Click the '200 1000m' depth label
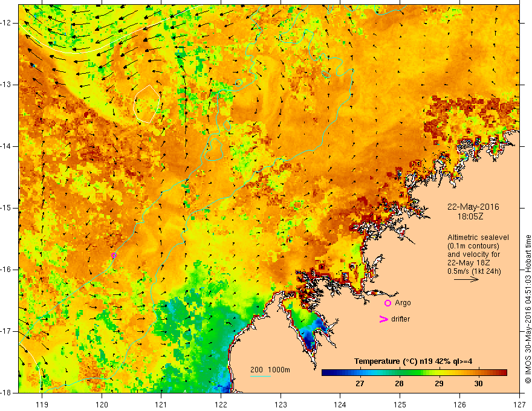This screenshot has height=411, width=532. (270, 370)
